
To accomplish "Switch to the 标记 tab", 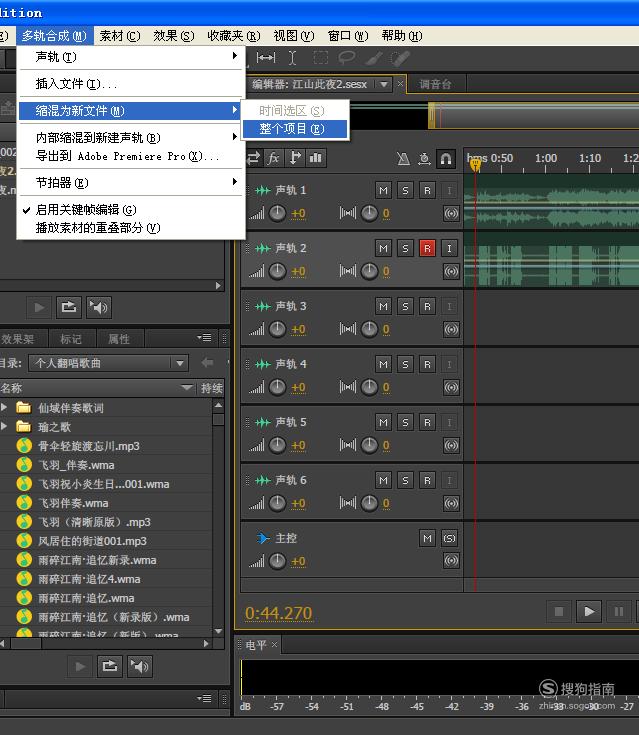I will (x=71, y=339).
